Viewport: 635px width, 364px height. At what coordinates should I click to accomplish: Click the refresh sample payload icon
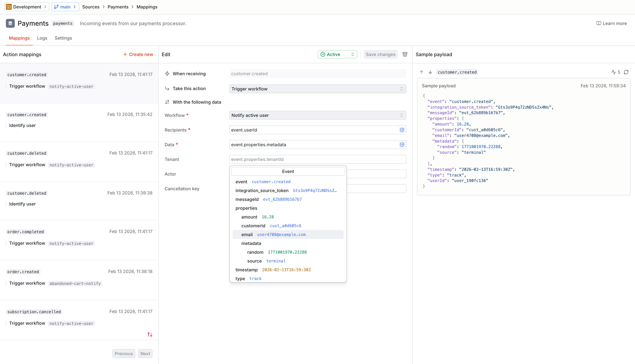[x=626, y=72]
